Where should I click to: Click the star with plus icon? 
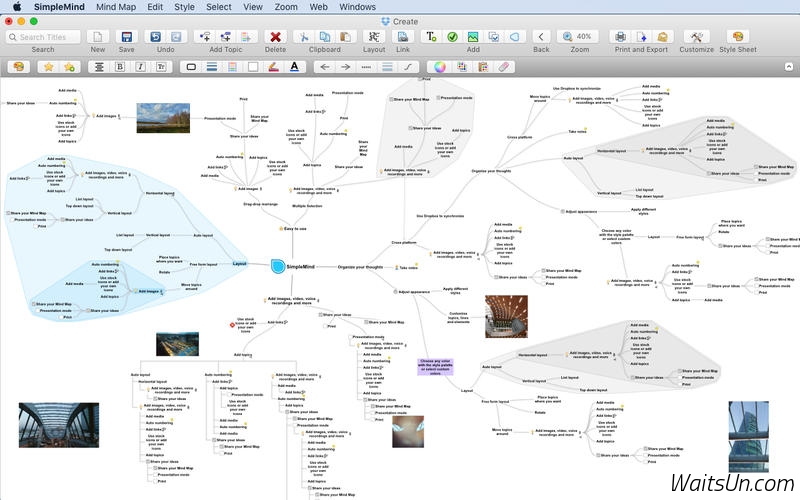pos(69,67)
